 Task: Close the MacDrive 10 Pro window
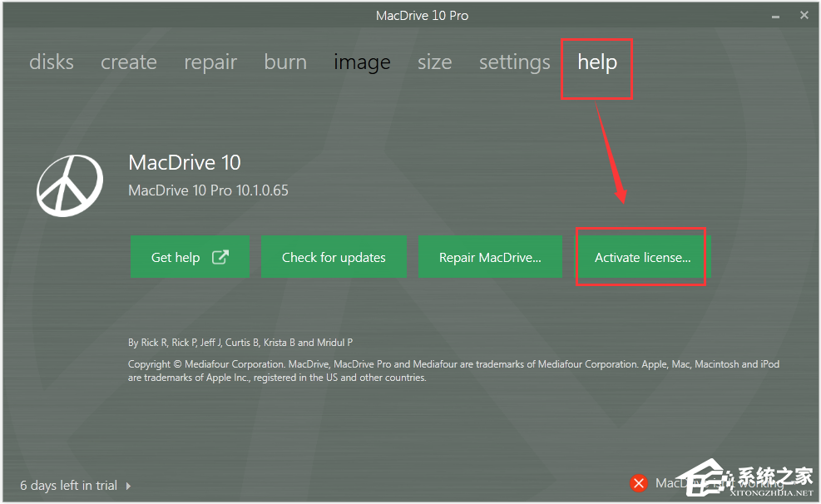coord(804,15)
